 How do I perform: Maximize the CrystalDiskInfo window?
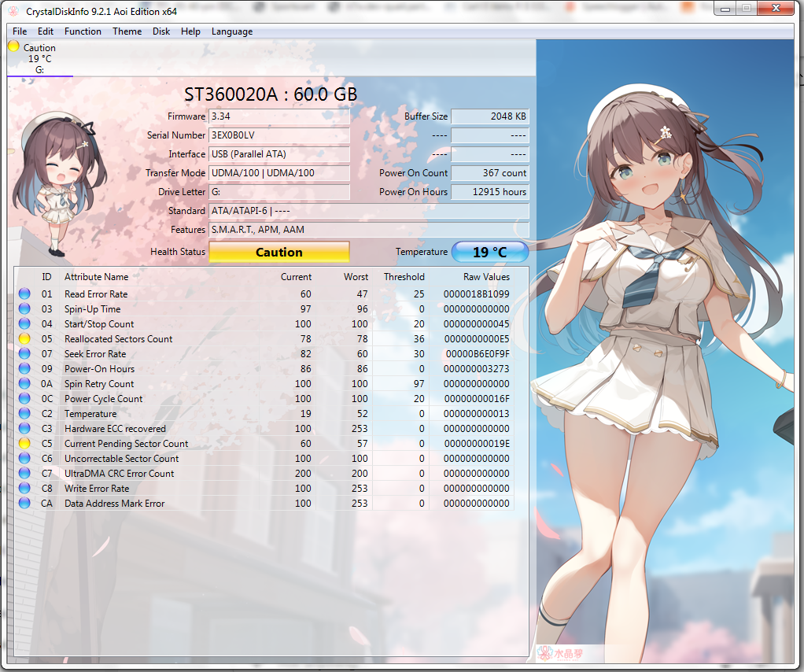[x=747, y=9]
